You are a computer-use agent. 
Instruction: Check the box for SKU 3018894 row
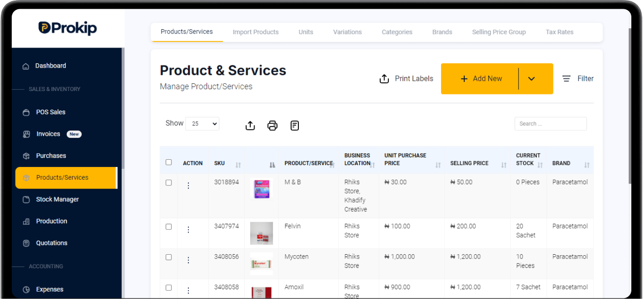(168, 183)
